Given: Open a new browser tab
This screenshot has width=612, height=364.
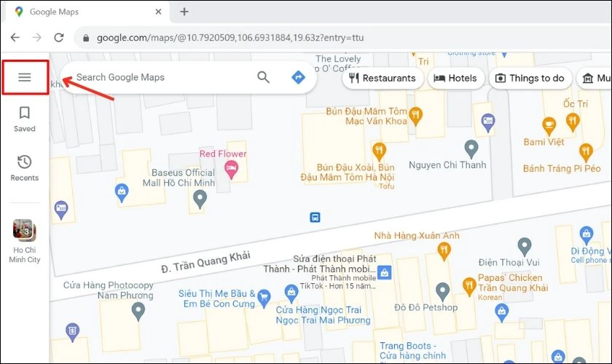Looking at the screenshot, I should click(x=184, y=12).
